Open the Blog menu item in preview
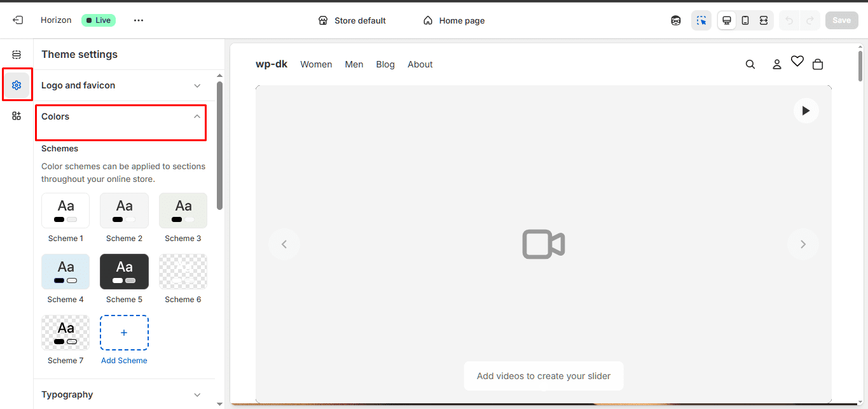Image resolution: width=868 pixels, height=409 pixels. (385, 64)
